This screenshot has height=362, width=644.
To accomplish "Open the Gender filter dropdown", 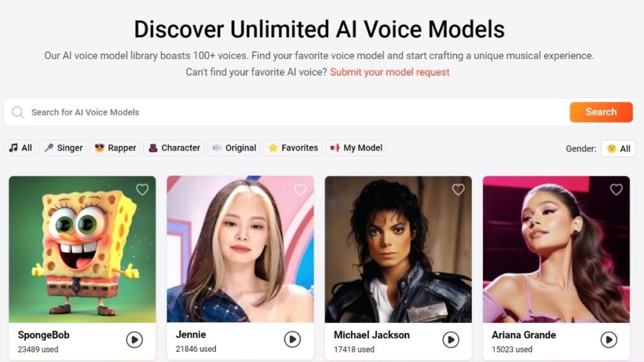I will coord(618,148).
